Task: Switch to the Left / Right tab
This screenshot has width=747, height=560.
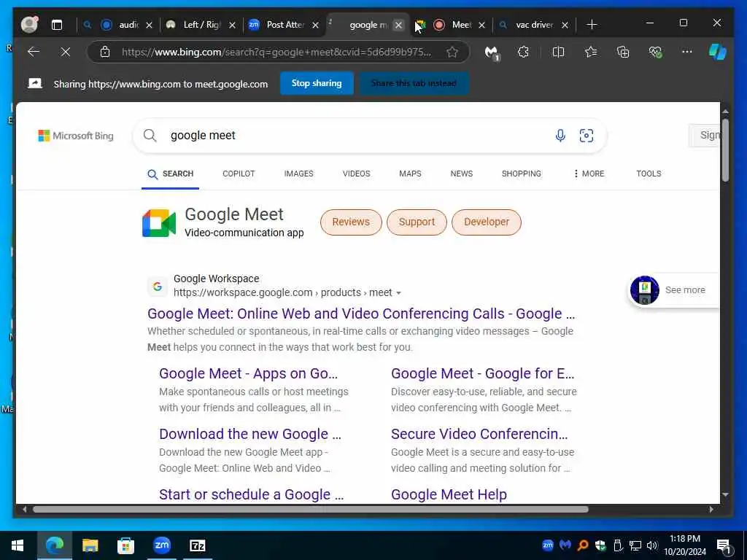Action: click(x=201, y=25)
